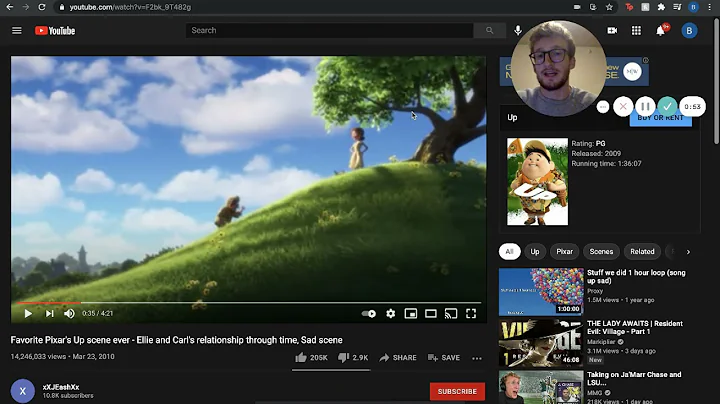720x404 pixels.
Task: Open the Chrome three-dot menu
Action: [710, 7]
